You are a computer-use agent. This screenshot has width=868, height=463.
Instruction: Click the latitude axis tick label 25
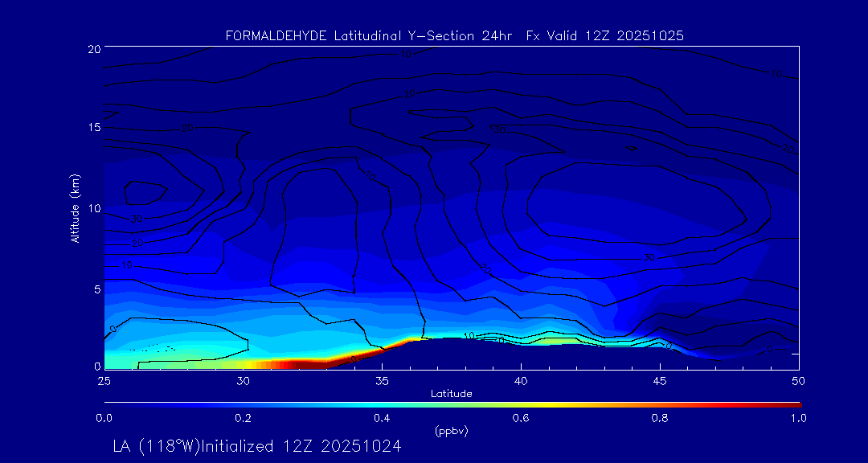click(x=104, y=381)
